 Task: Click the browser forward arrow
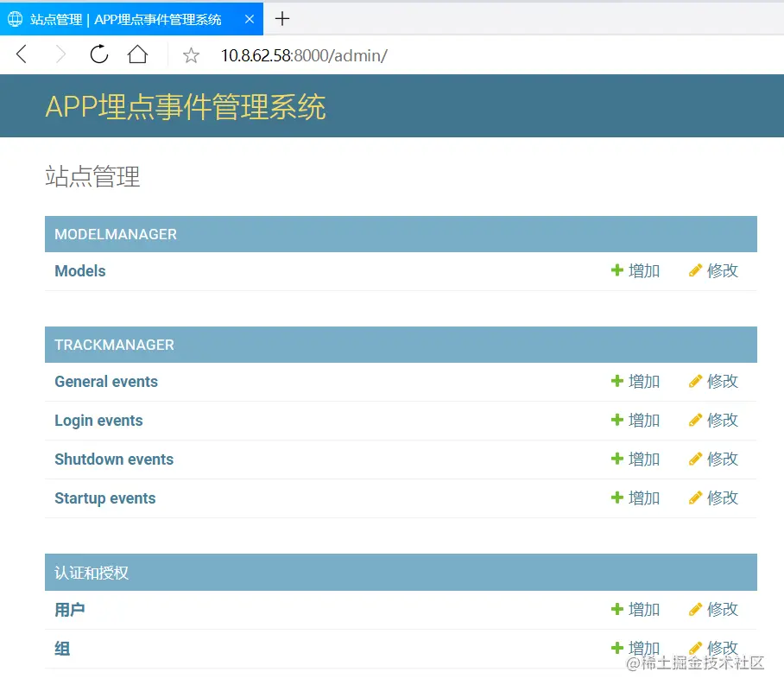[60, 54]
